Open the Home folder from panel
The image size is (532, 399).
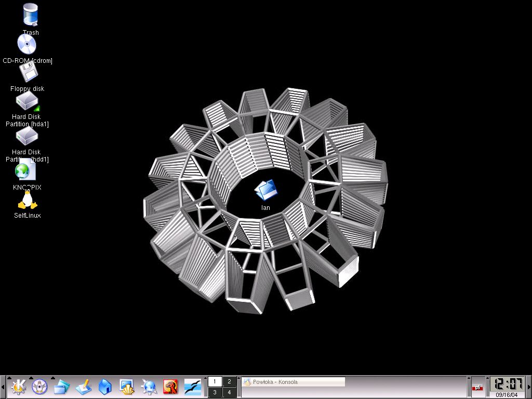pos(105,387)
